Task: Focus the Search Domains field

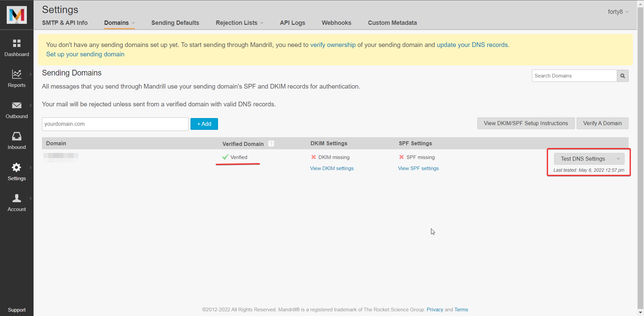Action: (574, 76)
